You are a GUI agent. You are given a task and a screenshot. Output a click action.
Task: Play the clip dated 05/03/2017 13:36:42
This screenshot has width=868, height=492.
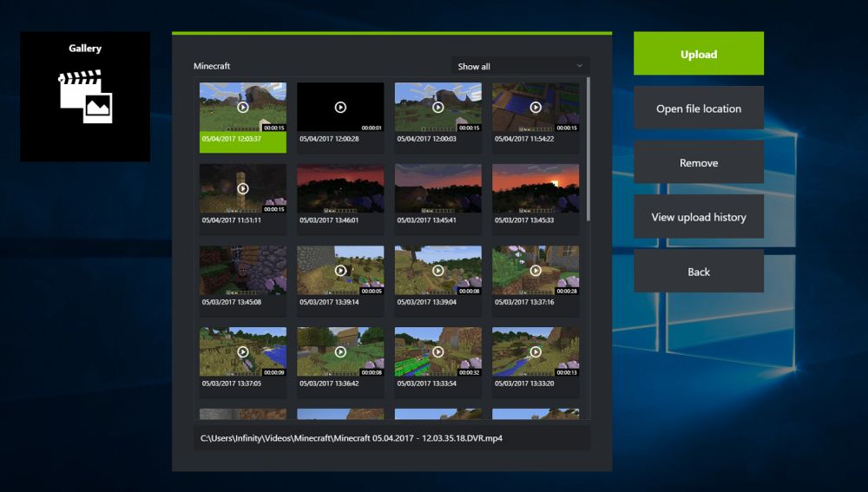340,351
